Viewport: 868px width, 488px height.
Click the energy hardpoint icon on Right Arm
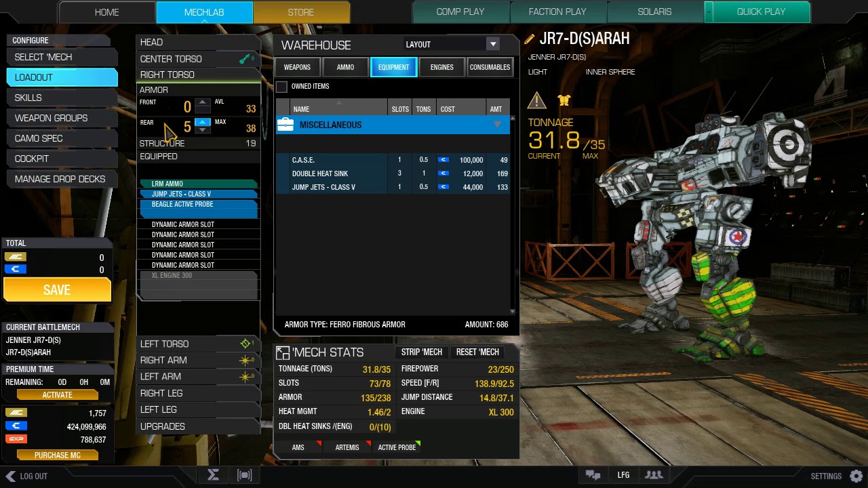(245, 361)
